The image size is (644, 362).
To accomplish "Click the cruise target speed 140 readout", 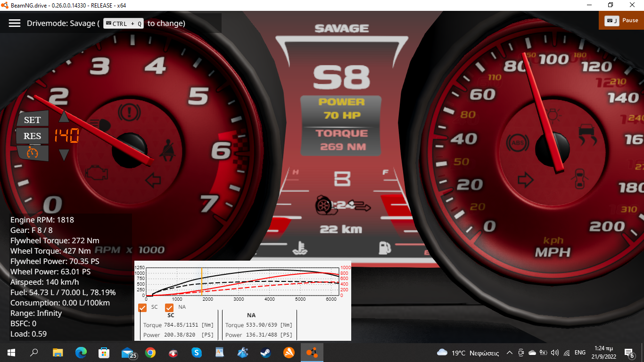I will pyautogui.click(x=66, y=136).
